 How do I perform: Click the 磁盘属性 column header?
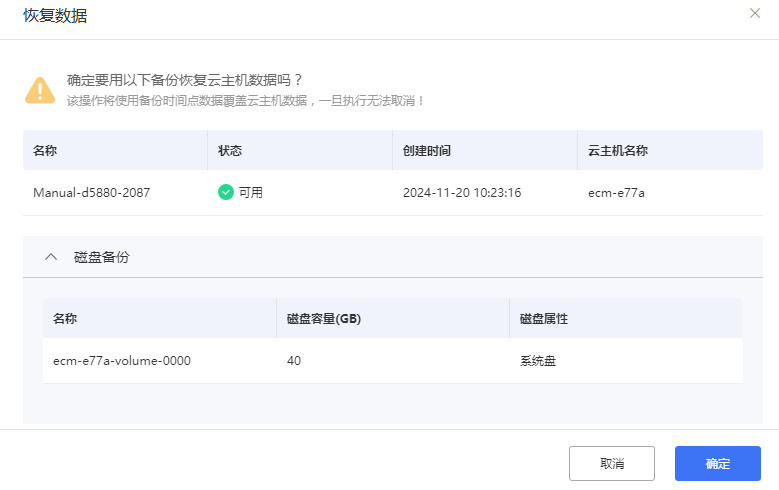click(x=544, y=319)
